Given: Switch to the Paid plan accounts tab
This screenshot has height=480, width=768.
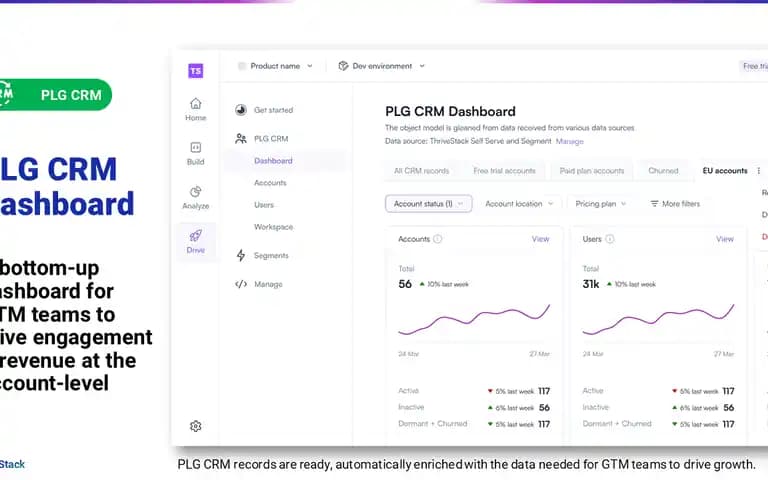Looking at the screenshot, I should [592, 171].
